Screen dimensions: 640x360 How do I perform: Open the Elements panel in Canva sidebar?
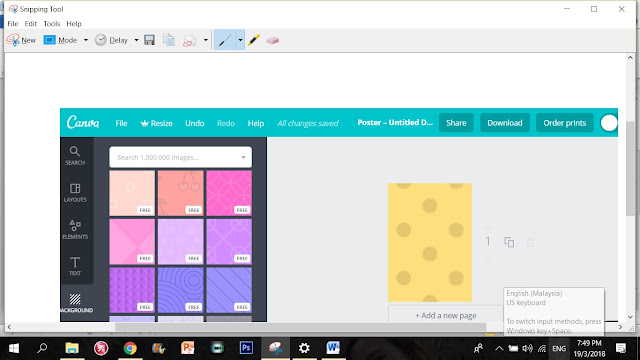click(75, 229)
